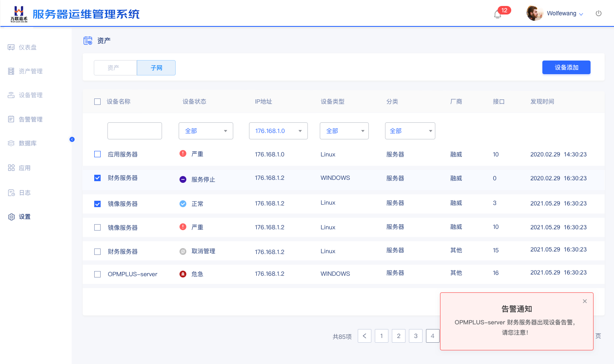This screenshot has width=614, height=364.
Task: Click the 仪表盘 dashboard sidebar icon
Action: pyautogui.click(x=11, y=47)
